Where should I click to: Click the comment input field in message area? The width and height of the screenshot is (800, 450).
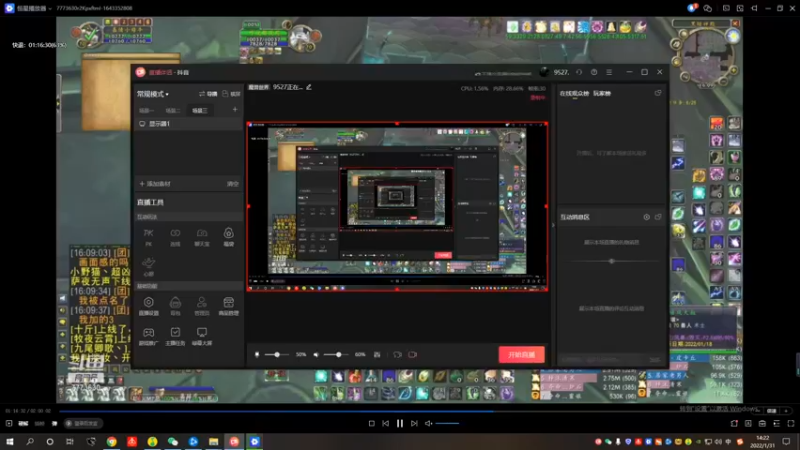point(602,360)
